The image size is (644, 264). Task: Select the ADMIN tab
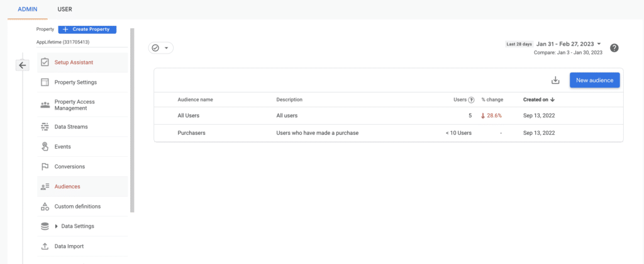27,9
